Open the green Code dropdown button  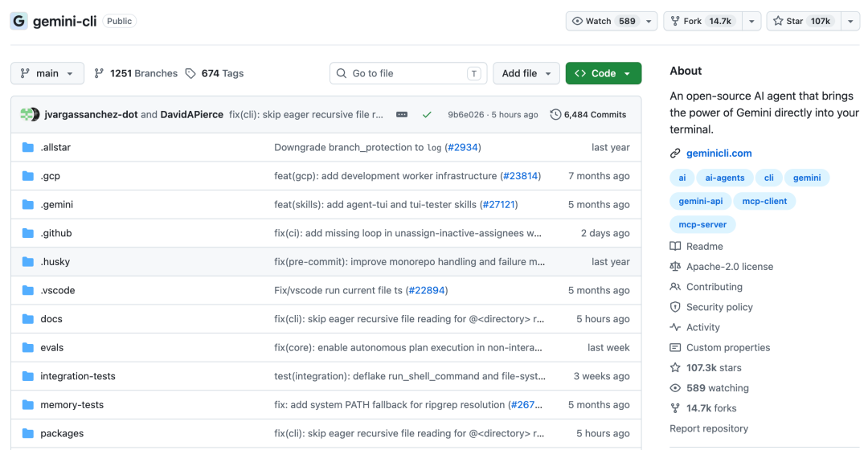604,73
